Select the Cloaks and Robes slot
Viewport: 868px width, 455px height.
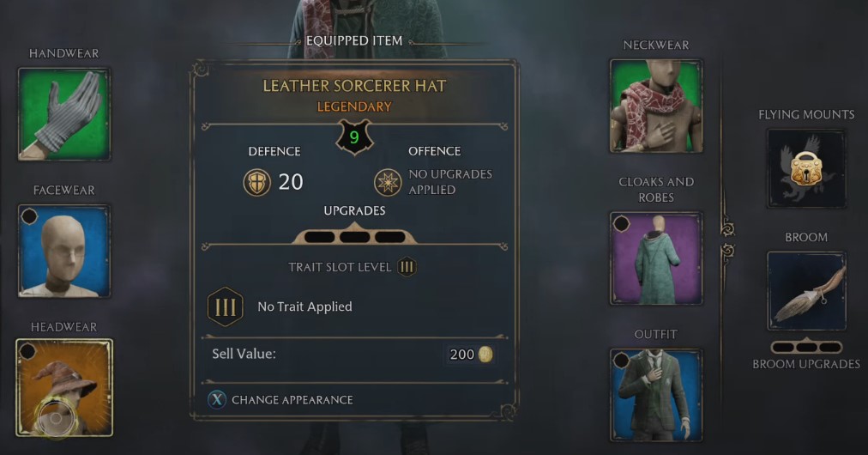pos(656,258)
